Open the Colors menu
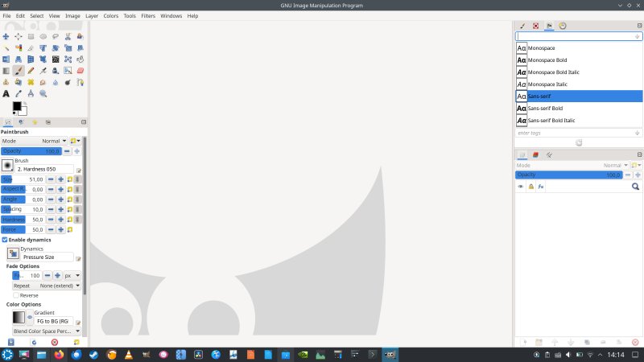 pos(110,15)
